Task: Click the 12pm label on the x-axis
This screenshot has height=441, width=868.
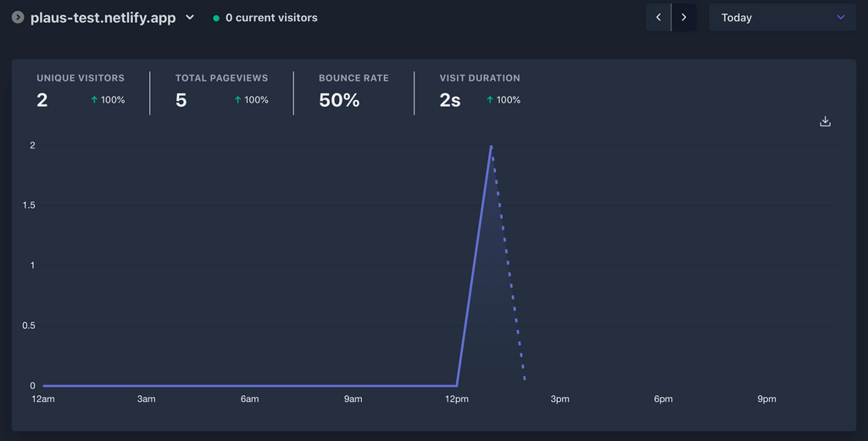Action: coord(457,399)
